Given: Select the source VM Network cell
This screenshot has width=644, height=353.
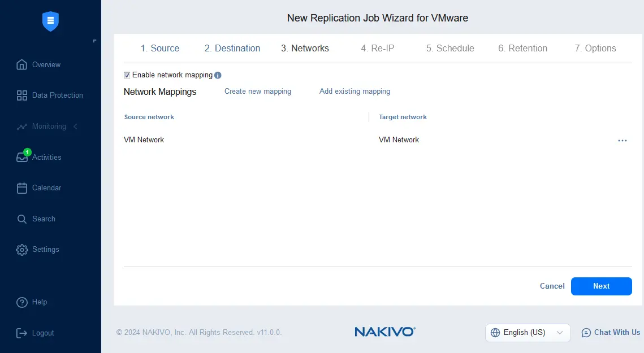Looking at the screenshot, I should 144,140.
